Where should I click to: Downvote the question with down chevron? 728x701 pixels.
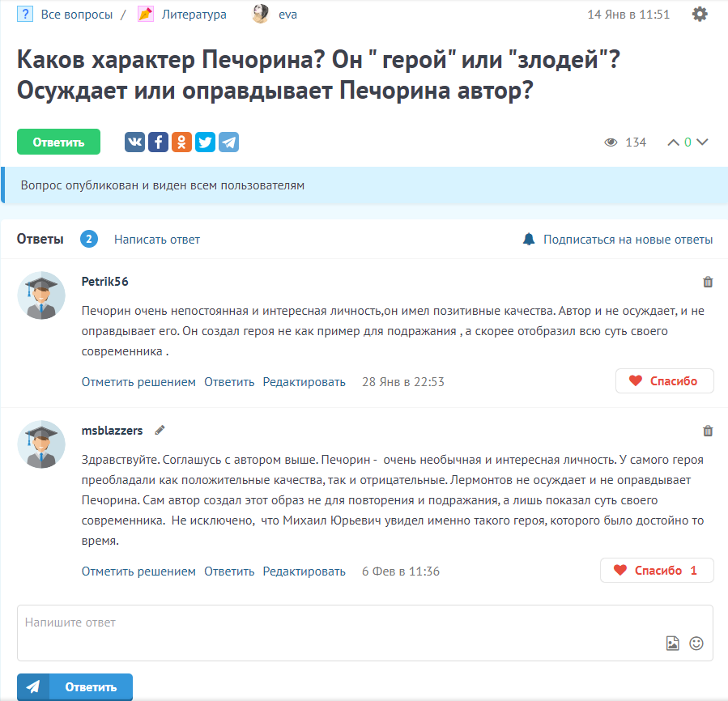[702, 142]
